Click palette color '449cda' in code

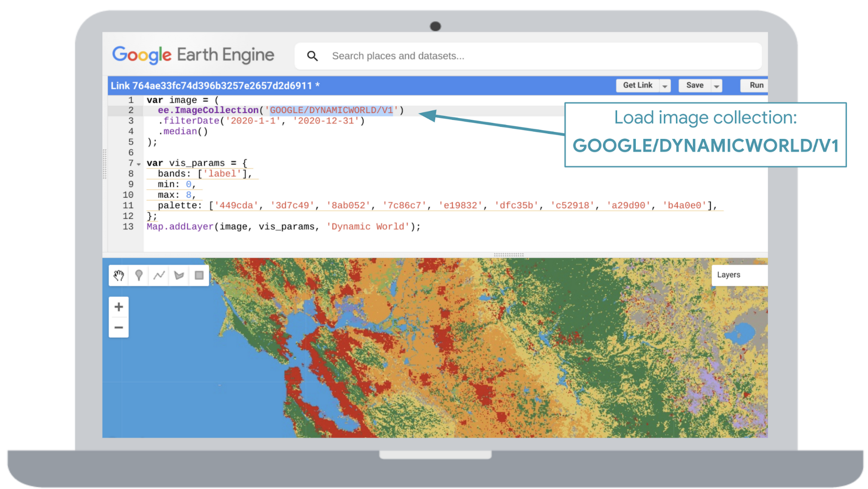[x=236, y=206]
